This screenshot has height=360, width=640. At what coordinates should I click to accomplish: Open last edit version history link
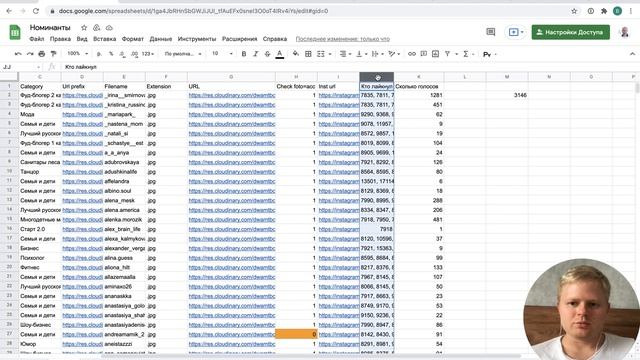[x=342, y=39]
